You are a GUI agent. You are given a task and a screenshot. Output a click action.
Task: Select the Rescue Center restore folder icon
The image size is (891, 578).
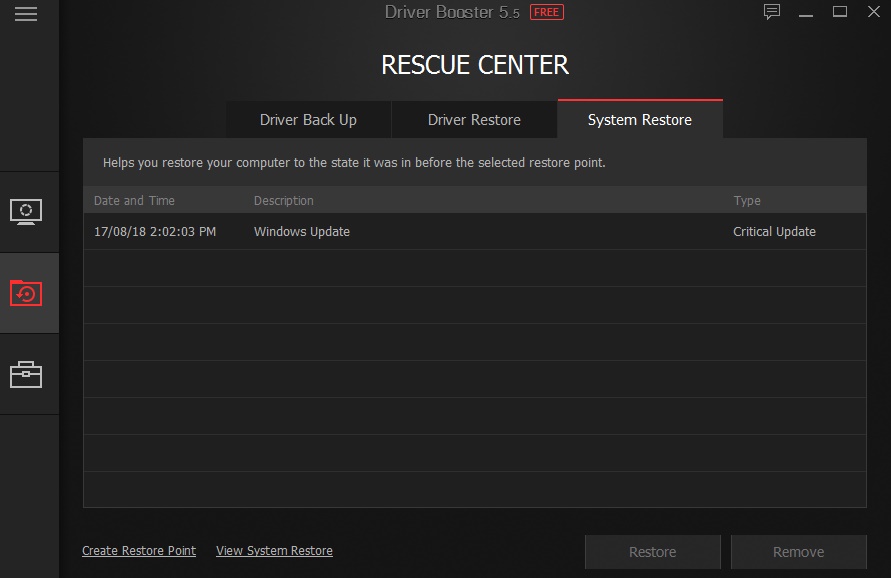click(x=26, y=293)
